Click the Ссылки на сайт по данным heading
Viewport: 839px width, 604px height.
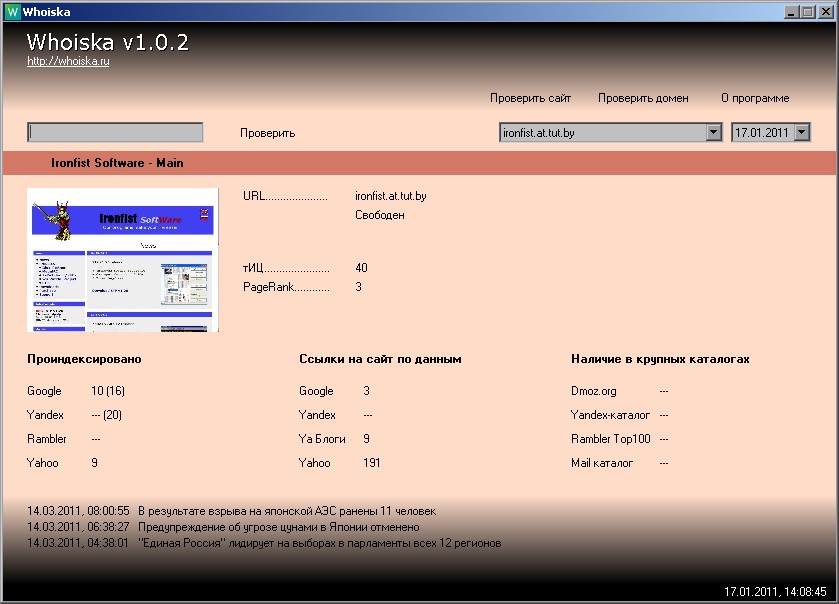tap(380, 359)
